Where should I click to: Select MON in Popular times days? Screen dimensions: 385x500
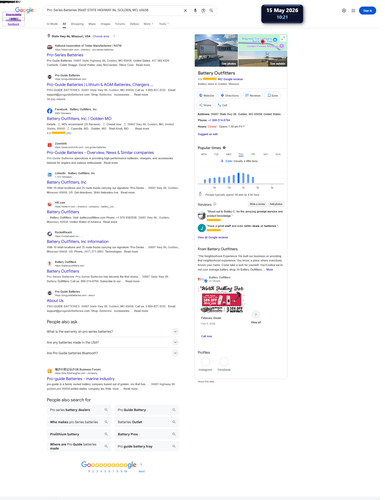coord(204,154)
